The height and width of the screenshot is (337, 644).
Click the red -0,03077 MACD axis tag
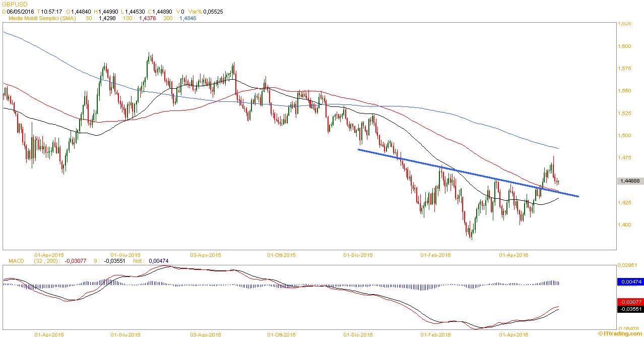tap(630, 301)
